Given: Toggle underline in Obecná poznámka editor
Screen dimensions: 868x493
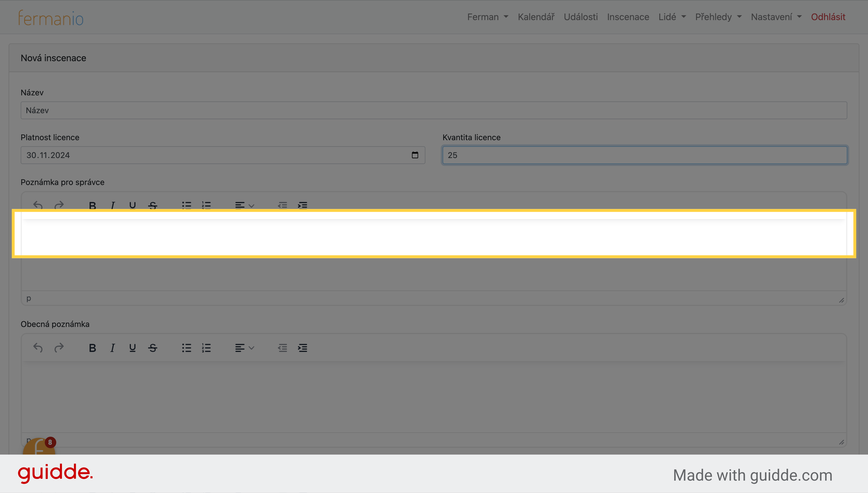Looking at the screenshot, I should click(x=133, y=348).
